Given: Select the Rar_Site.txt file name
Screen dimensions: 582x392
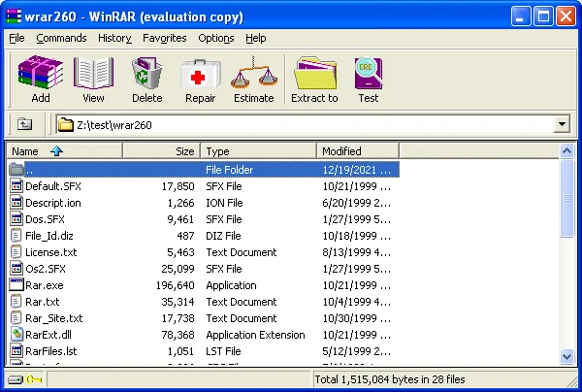Looking at the screenshot, I should [53, 318].
